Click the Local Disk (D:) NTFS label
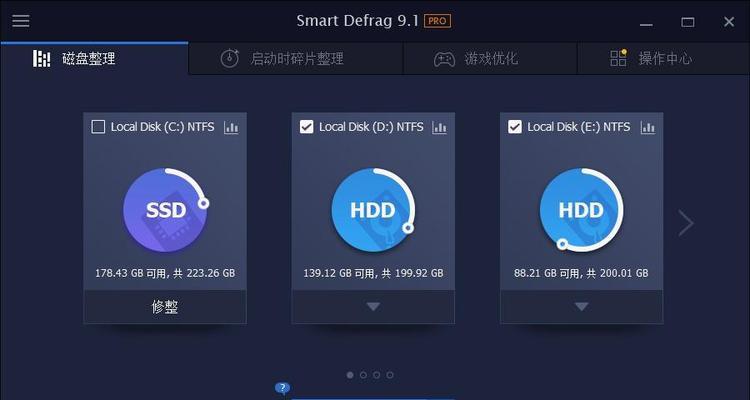The image size is (750, 400). 371,127
